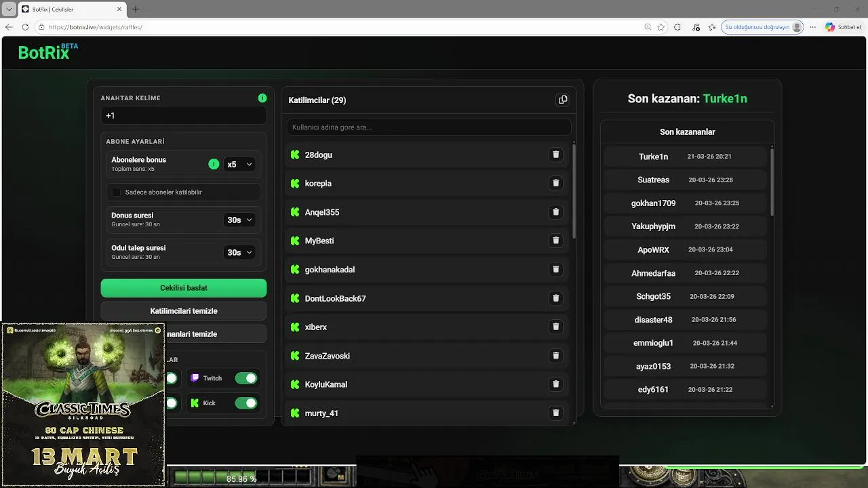This screenshot has height=488, width=868.
Task: Remove MyBesti via trash icon
Action: (x=555, y=241)
